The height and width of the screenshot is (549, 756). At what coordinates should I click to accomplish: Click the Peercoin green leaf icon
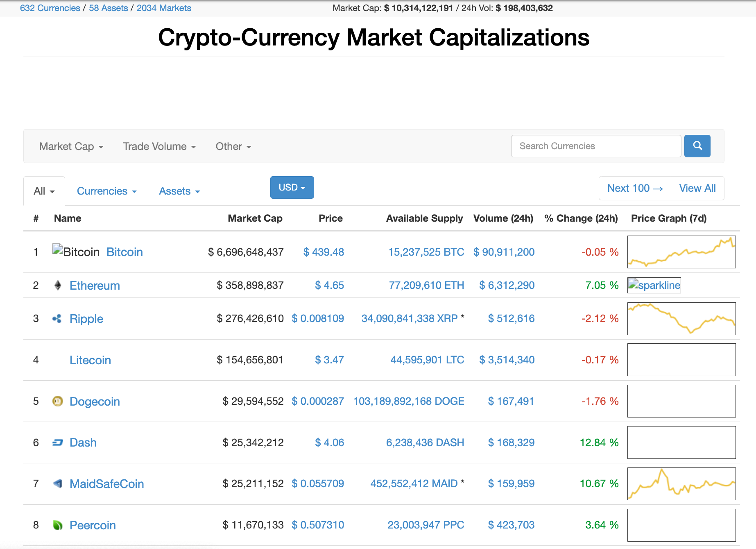(58, 525)
